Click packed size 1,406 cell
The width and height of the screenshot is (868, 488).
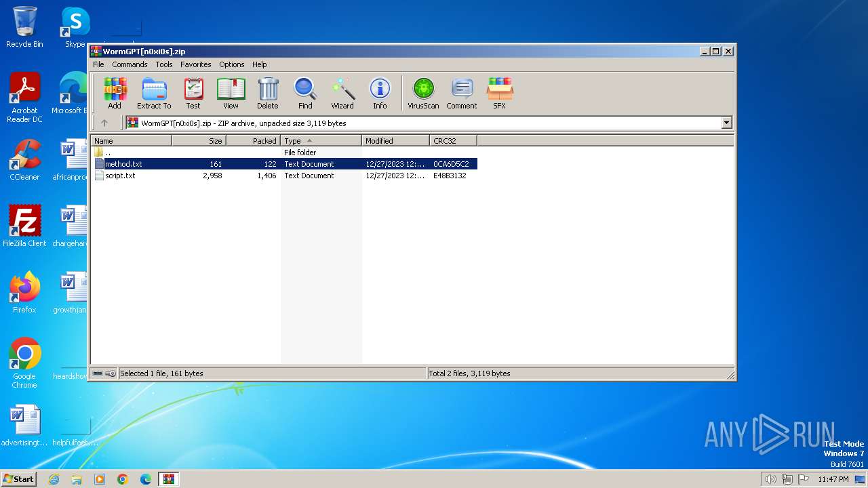(267, 176)
